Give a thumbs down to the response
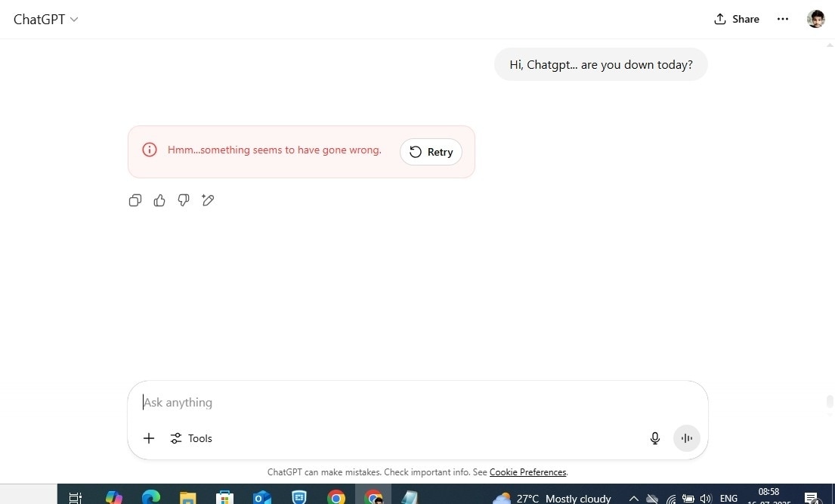Viewport: 835px width, 504px height. pyautogui.click(x=183, y=200)
